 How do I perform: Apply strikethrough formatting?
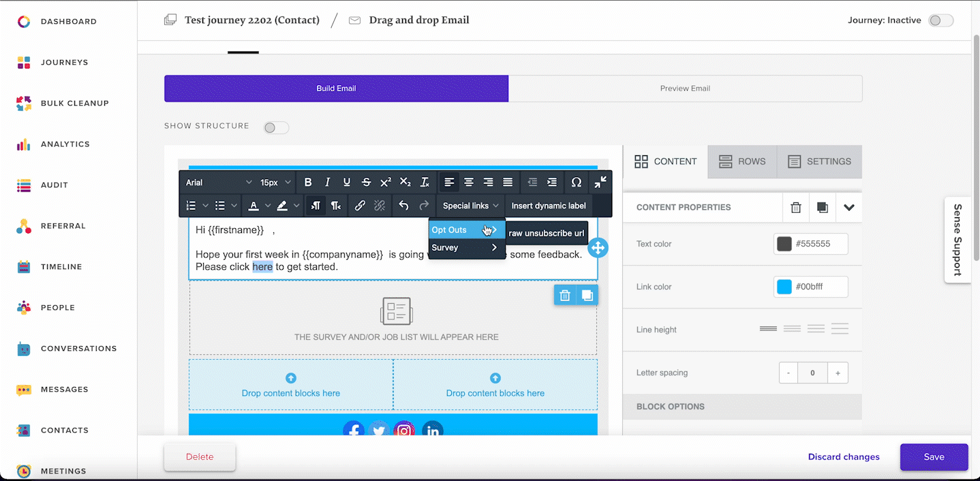tap(366, 183)
